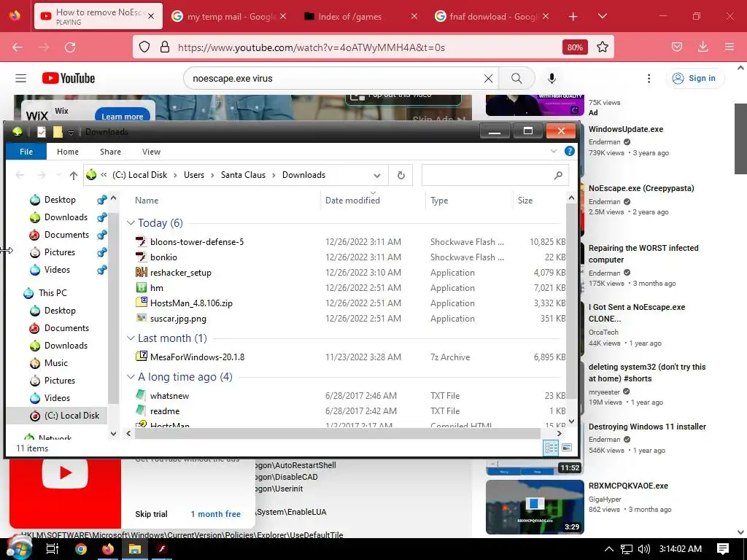Viewport: 747px width, 560px height.
Task: Click the RBXMCPQKVAOE.exe video thumbnail
Action: click(535, 507)
